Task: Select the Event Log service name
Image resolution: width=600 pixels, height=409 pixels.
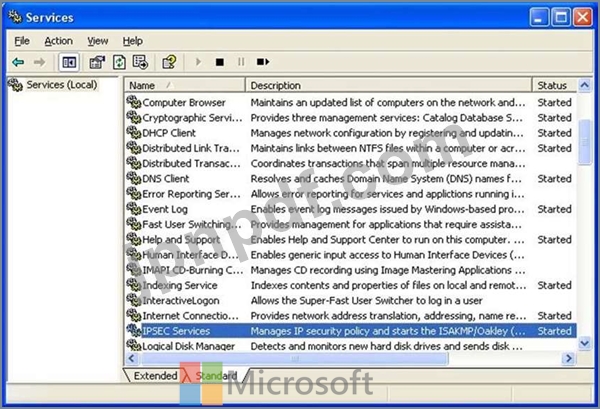Action: point(165,209)
